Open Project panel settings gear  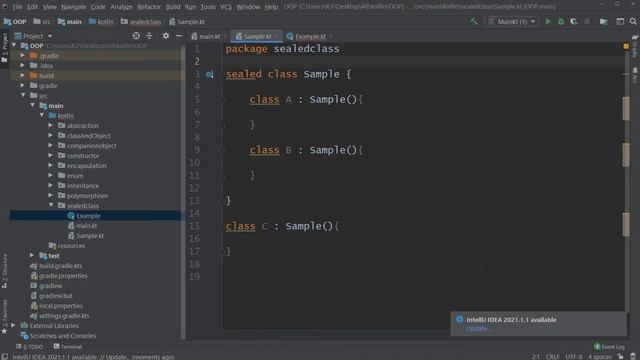[165, 36]
